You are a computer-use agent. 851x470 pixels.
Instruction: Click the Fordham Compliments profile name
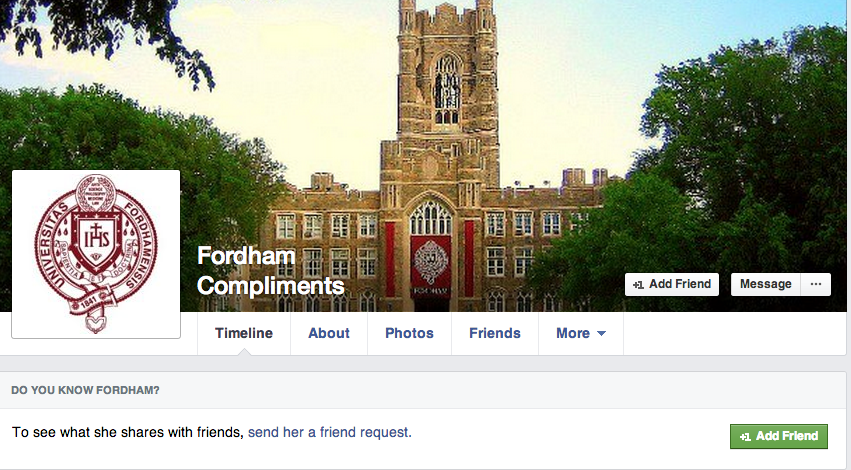[270, 271]
